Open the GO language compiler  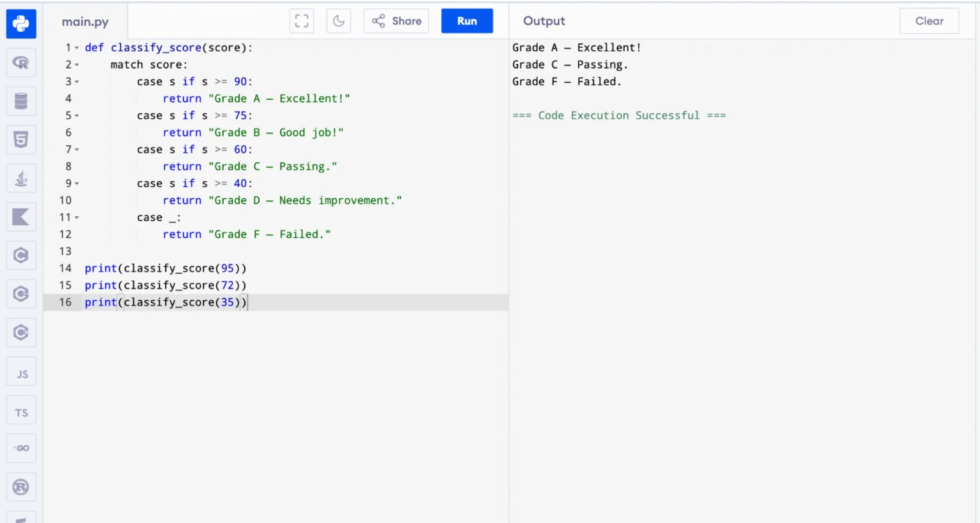[x=21, y=448]
